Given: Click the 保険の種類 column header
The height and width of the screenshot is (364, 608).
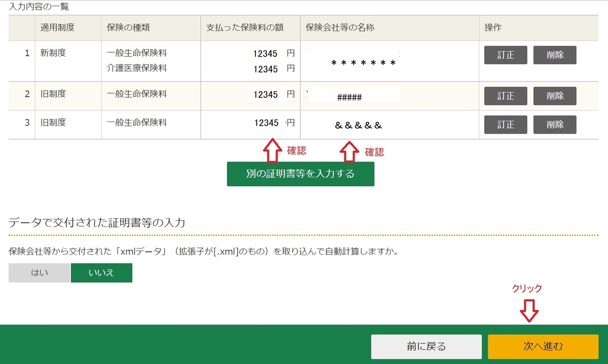Looking at the screenshot, I should click(128, 28).
